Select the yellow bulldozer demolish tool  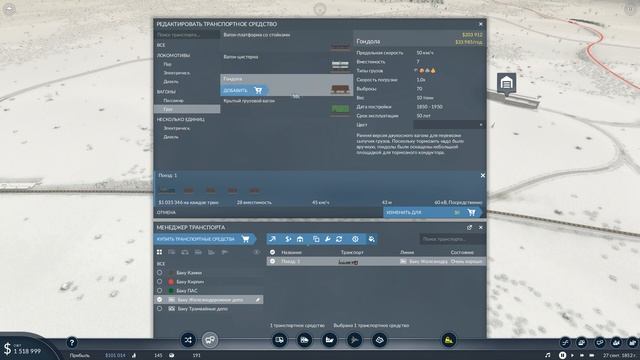(x=449, y=340)
